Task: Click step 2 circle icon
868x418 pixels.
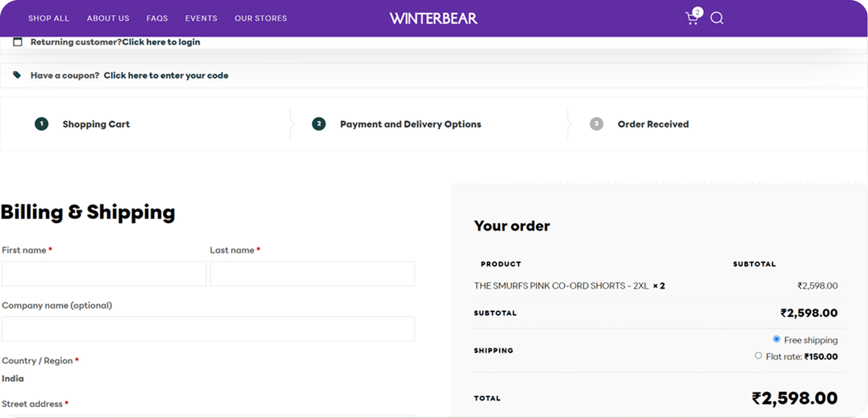Action: 319,124
